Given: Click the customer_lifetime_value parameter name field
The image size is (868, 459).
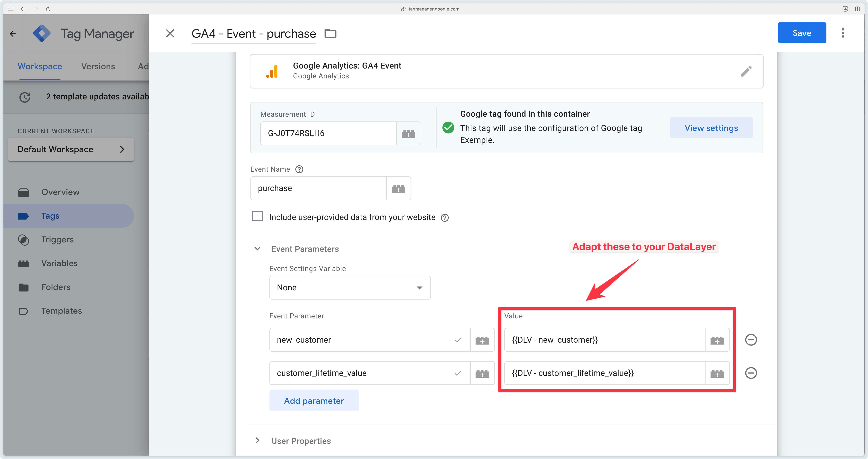Looking at the screenshot, I should click(370, 373).
